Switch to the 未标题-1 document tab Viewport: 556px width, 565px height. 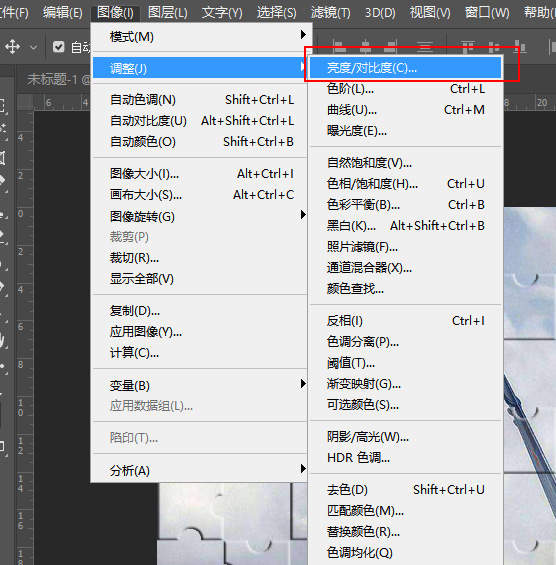pyautogui.click(x=59, y=79)
